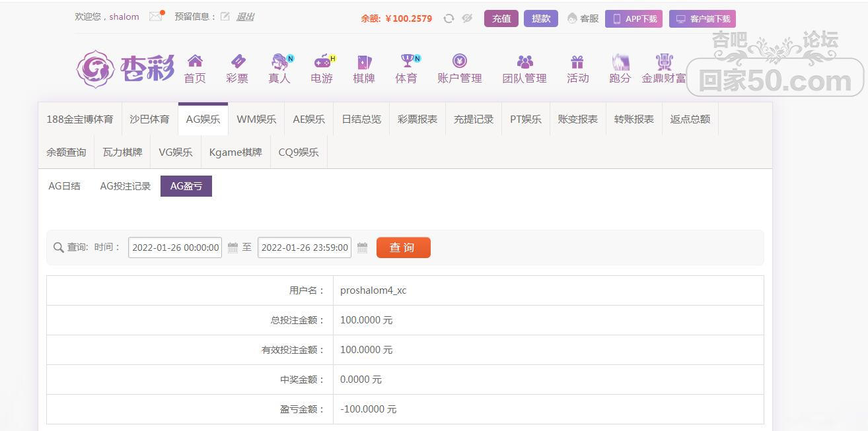Click the 退出 logout link
Viewport: 868px width, 431px height.
click(x=245, y=17)
